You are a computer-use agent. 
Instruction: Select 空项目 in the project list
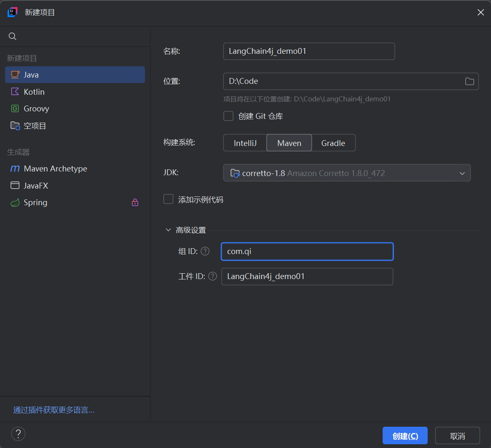[75, 126]
